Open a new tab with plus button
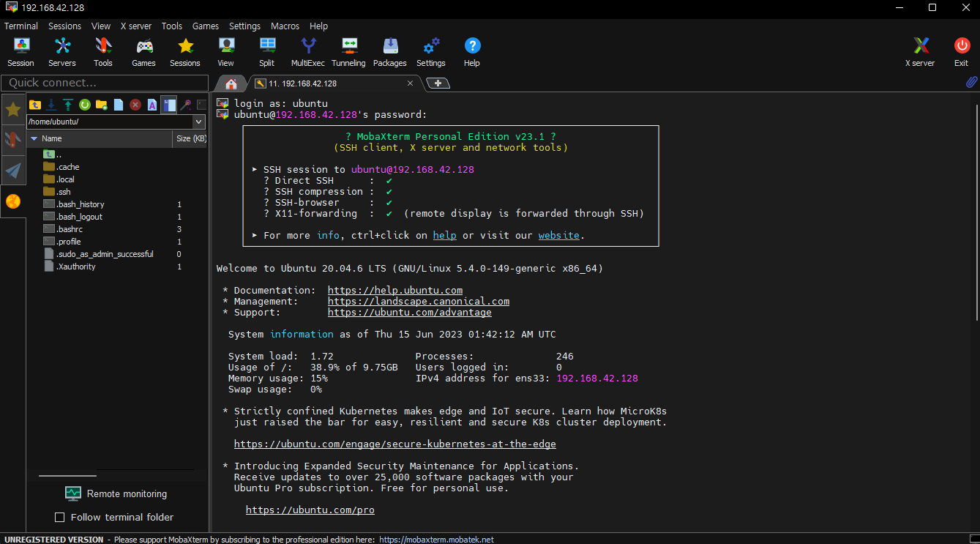This screenshot has height=544, width=980. point(438,83)
